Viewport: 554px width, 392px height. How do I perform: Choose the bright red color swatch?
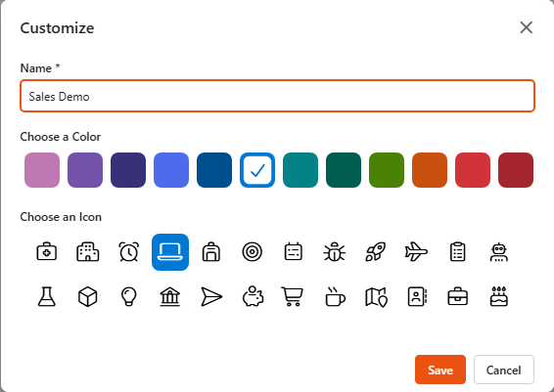click(x=473, y=170)
